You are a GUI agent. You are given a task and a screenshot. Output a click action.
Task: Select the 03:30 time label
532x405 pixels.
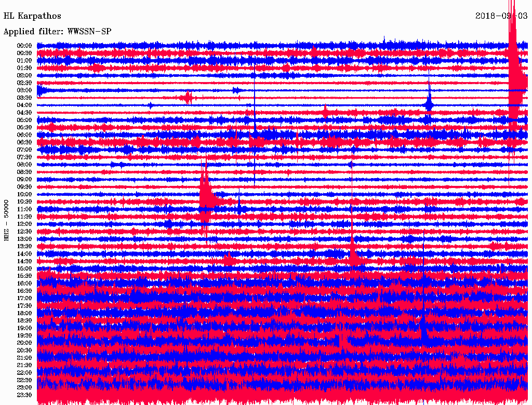tap(24, 98)
